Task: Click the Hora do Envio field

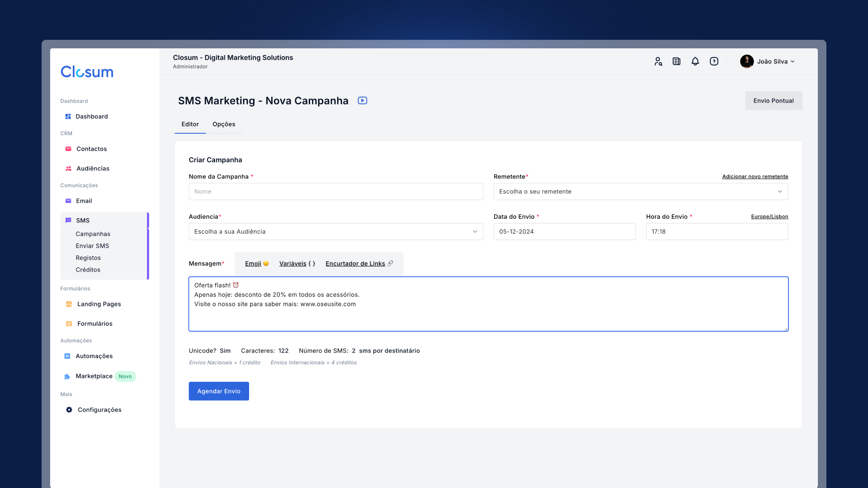Action: (x=717, y=231)
